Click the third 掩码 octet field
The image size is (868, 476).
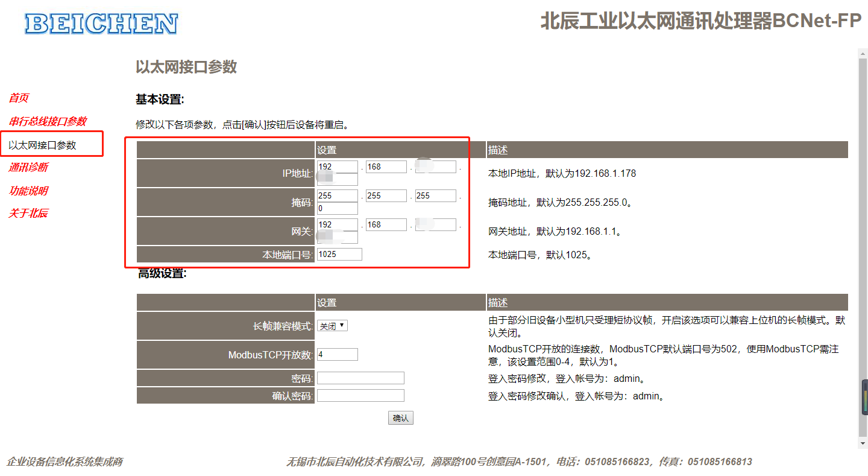tap(435, 195)
